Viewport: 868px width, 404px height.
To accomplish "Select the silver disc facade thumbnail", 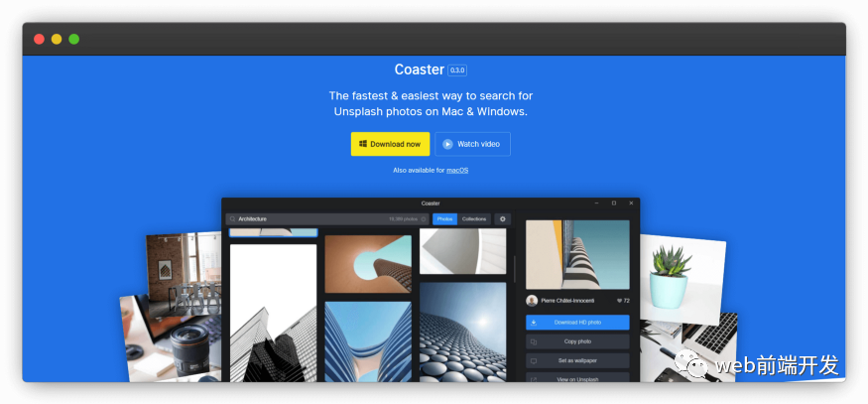I will click(x=463, y=332).
